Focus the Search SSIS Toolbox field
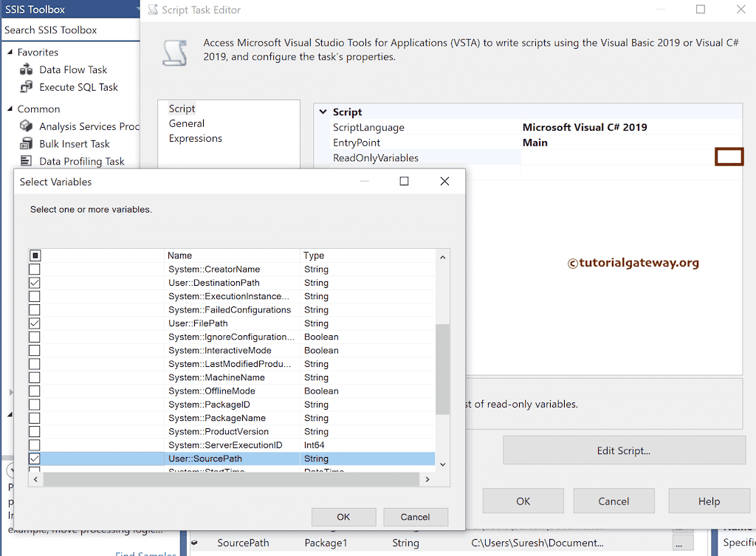The height and width of the screenshot is (556, 756). click(70, 30)
